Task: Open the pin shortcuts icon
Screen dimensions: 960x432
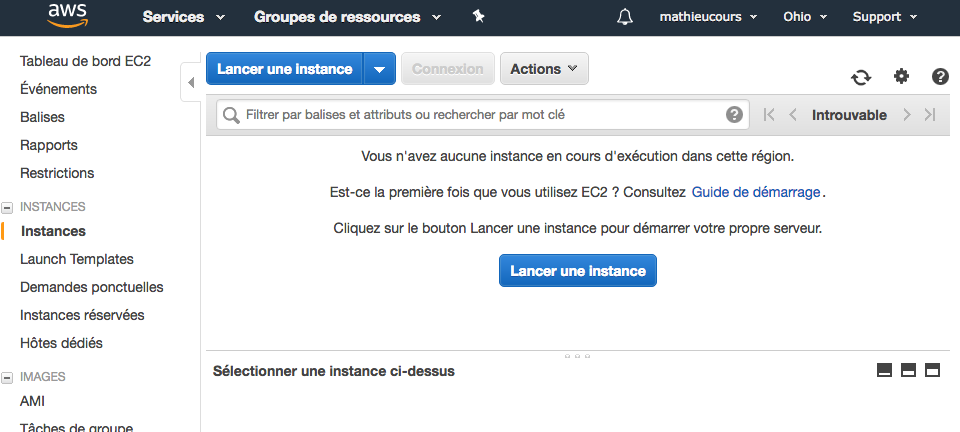Action: click(478, 16)
